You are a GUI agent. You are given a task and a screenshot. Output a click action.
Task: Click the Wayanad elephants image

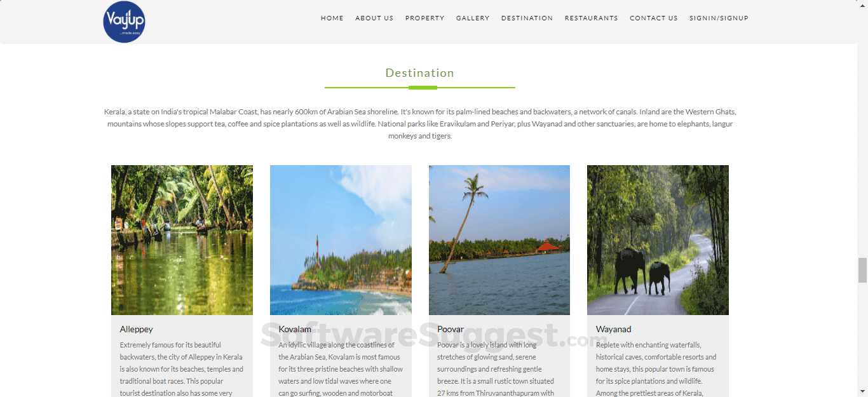[658, 240]
